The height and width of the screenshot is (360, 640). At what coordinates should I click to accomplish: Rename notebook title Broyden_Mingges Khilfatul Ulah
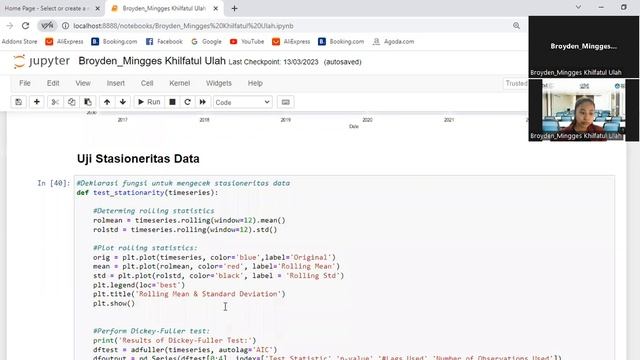152,61
